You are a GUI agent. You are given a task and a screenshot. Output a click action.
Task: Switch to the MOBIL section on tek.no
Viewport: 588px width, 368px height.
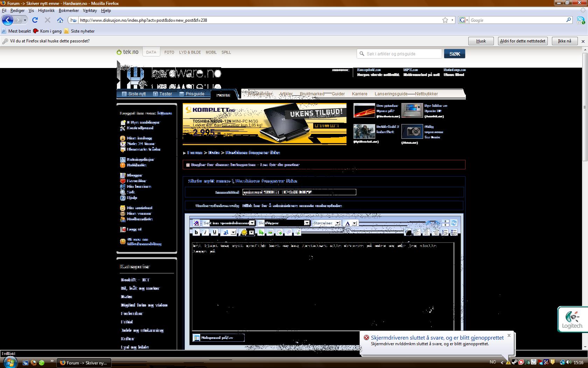coord(211,52)
